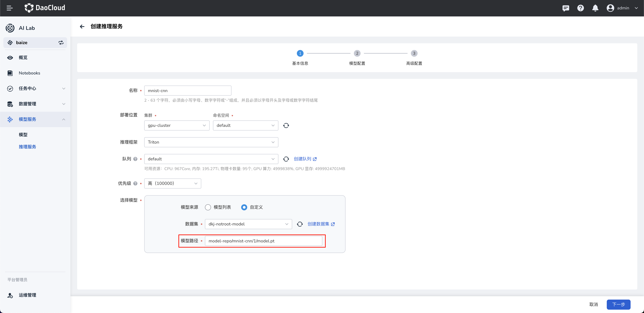Collapse the 模型服务 sidebar section

(x=64, y=119)
